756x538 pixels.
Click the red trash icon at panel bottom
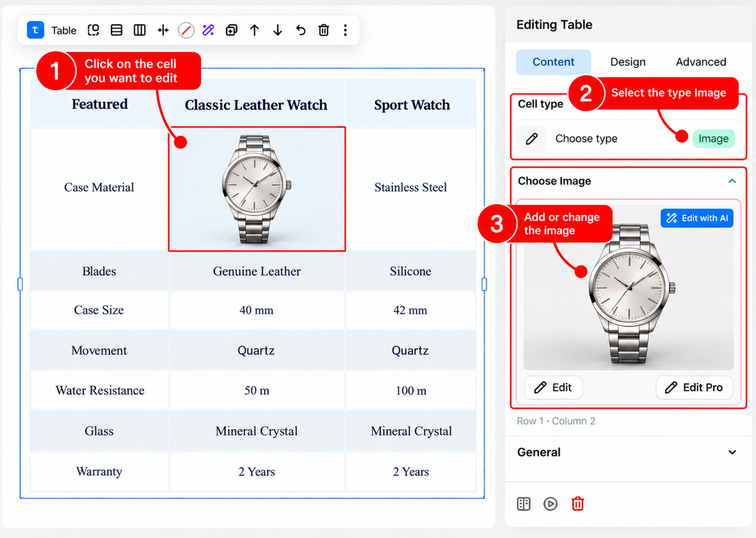pos(577,504)
